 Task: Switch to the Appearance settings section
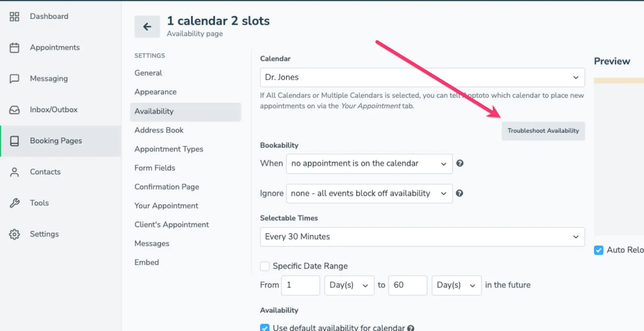(155, 92)
